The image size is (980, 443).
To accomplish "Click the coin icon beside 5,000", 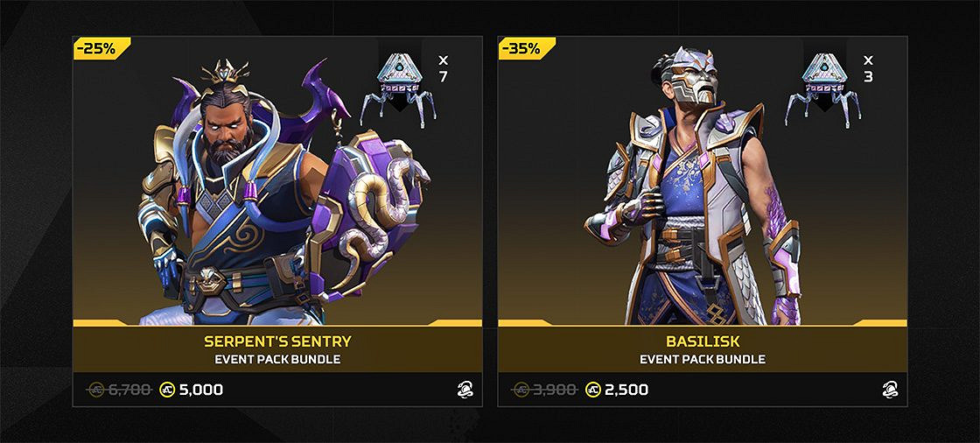I will (167, 390).
